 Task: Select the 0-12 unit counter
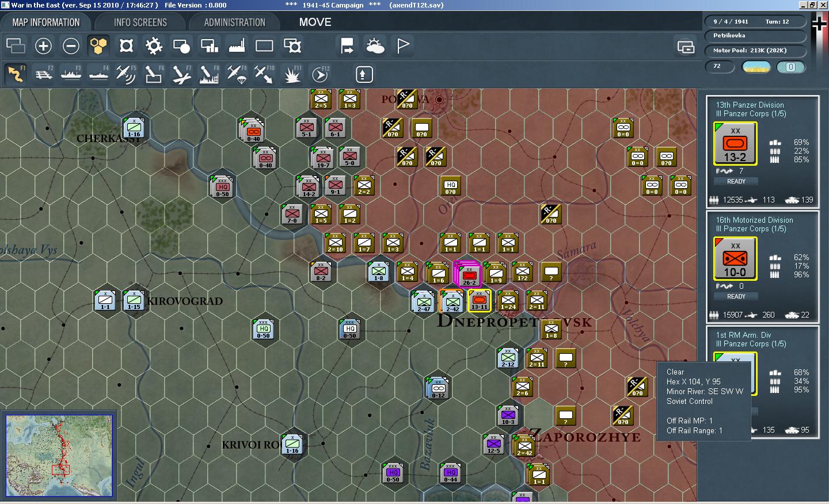pyautogui.click(x=438, y=387)
